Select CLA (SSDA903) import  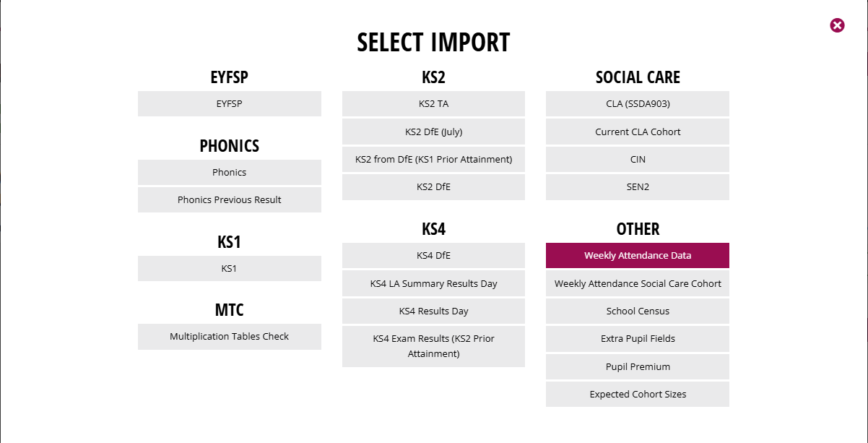coord(638,103)
